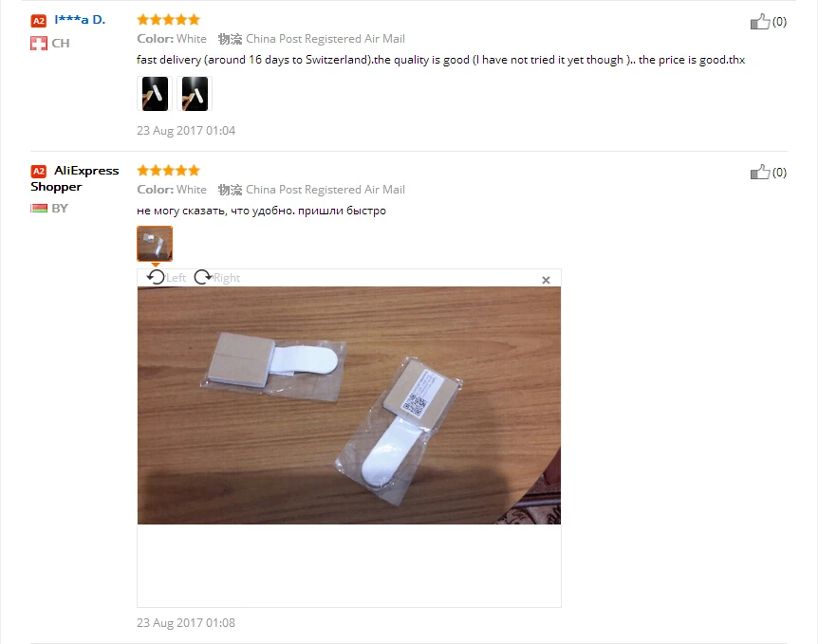Click the A2 badge next to I***a D.
The width and height of the screenshot is (818, 644).
click(x=39, y=21)
